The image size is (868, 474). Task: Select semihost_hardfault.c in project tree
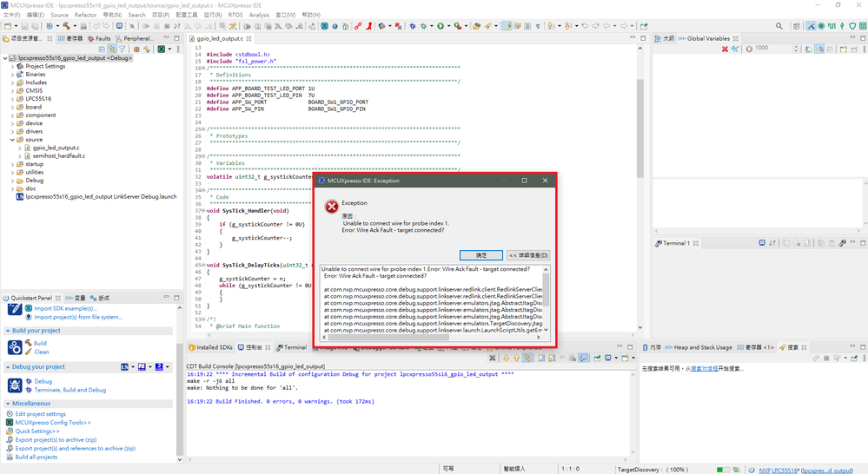coord(59,156)
